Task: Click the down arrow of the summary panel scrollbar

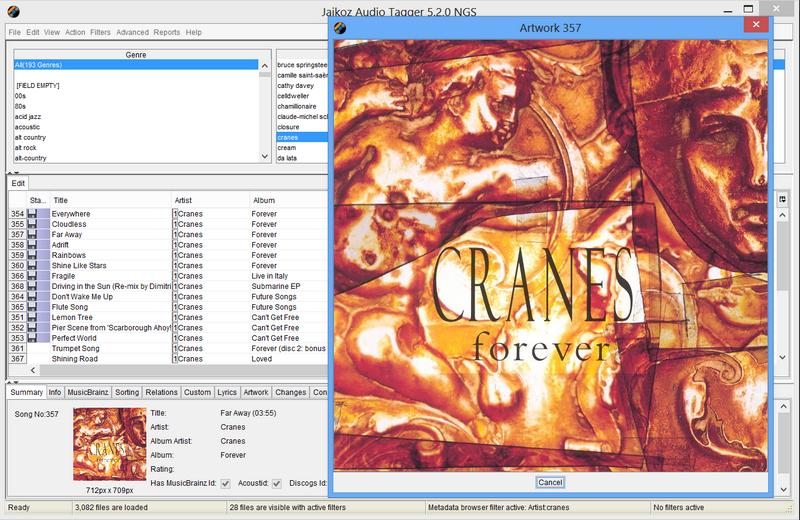Action: [x=784, y=489]
